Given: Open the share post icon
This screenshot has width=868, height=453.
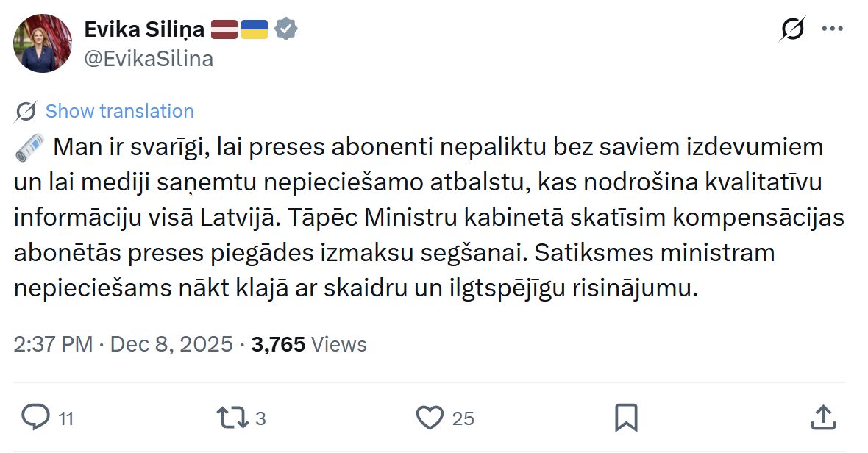Looking at the screenshot, I should coord(825,418).
